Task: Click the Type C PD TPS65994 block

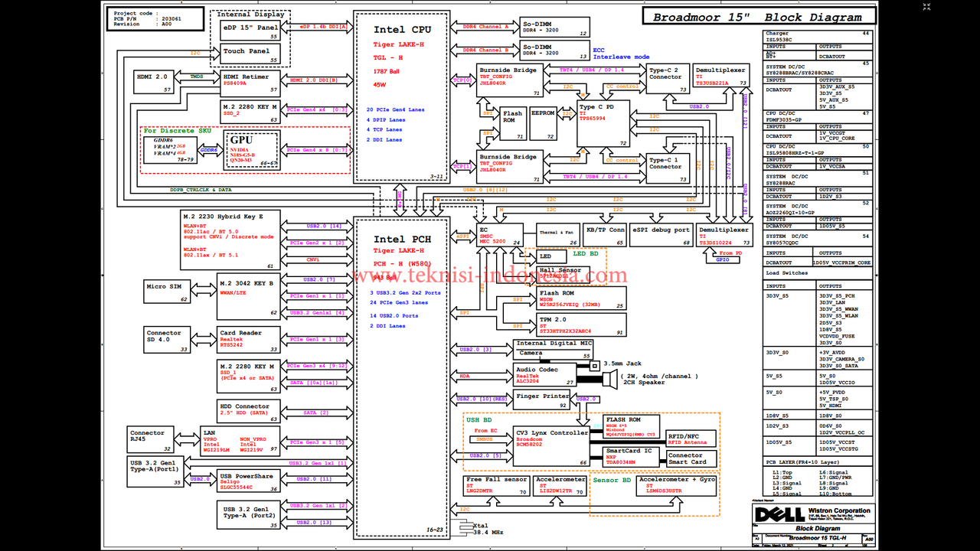Action: [603, 122]
